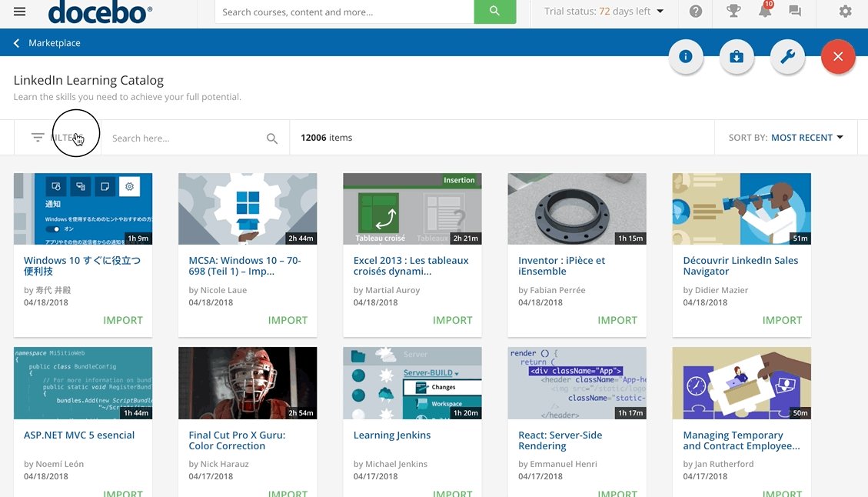Open the 'Windows 10 すぐに役立つ便利技' title
This screenshot has width=868, height=497.
point(82,266)
